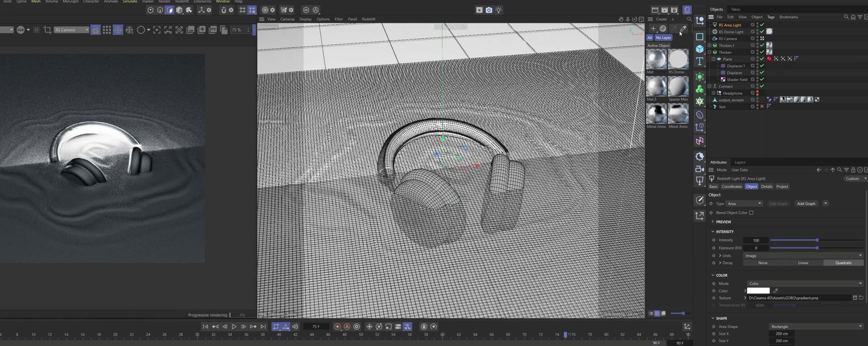Click the Record Active Objects button
The image size is (868, 346).
(337, 327)
